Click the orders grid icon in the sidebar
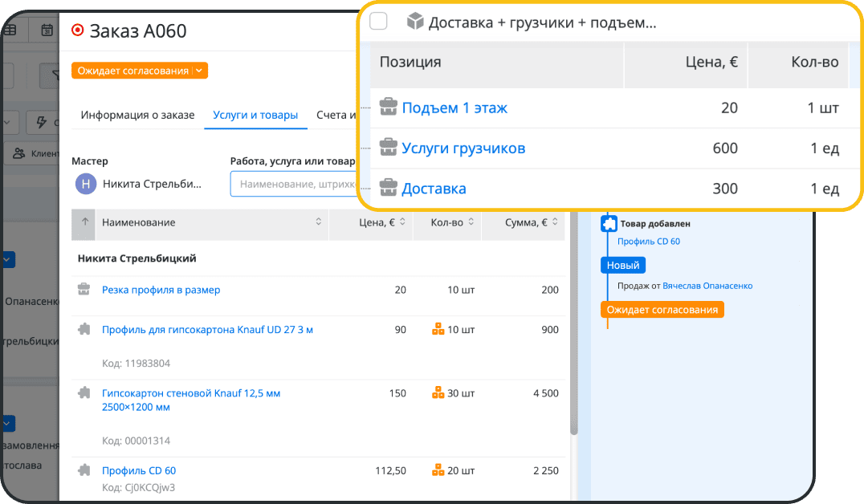The width and height of the screenshot is (864, 504). (x=11, y=29)
